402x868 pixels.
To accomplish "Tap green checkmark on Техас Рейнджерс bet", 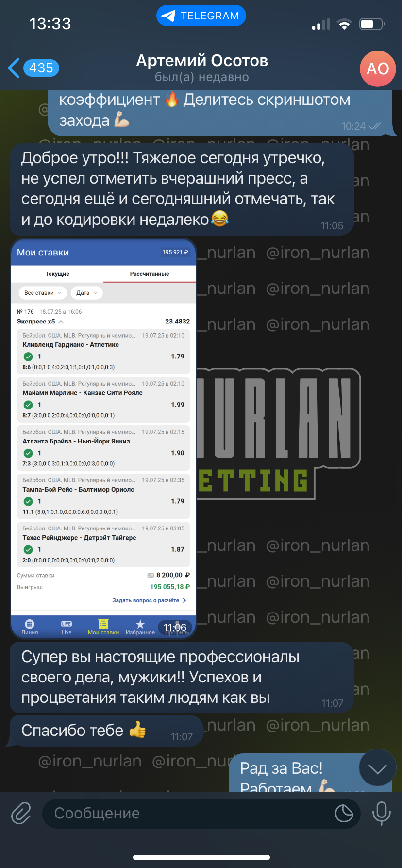I will [28, 549].
